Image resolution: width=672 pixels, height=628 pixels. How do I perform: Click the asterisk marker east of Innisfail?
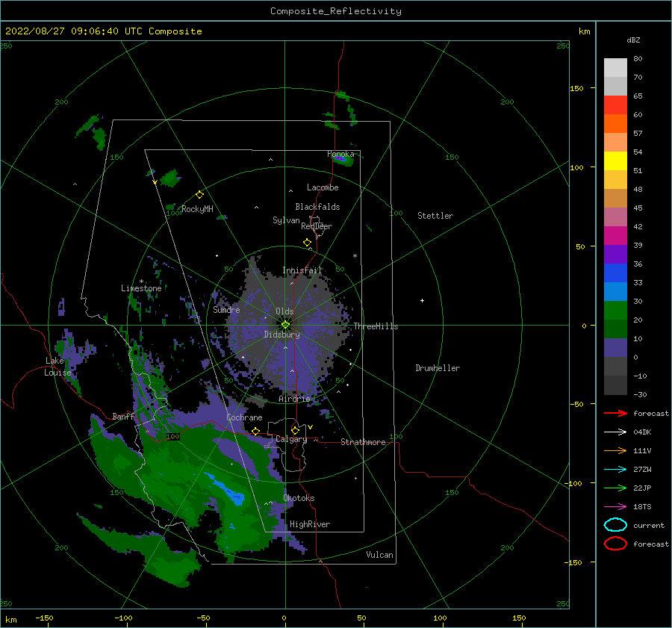[x=355, y=256]
